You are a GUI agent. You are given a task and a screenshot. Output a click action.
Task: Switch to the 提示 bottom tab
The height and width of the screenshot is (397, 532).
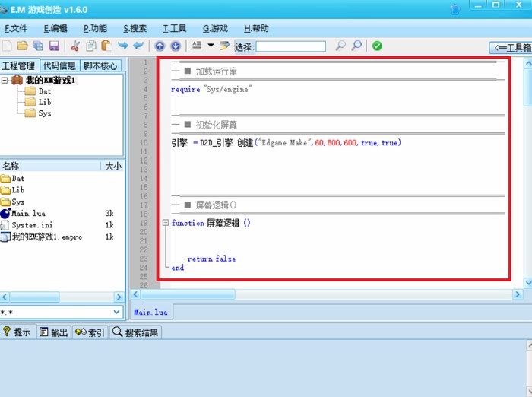(17, 332)
